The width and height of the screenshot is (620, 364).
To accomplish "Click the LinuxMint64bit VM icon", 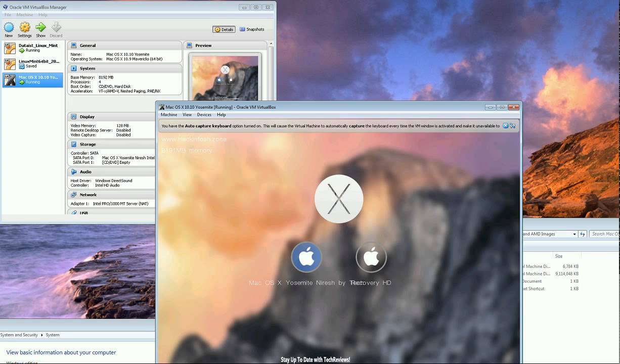I will click(10, 64).
